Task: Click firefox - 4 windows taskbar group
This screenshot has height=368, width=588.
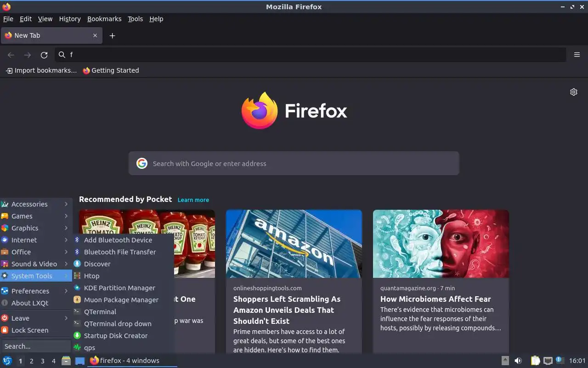Action: tap(132, 361)
